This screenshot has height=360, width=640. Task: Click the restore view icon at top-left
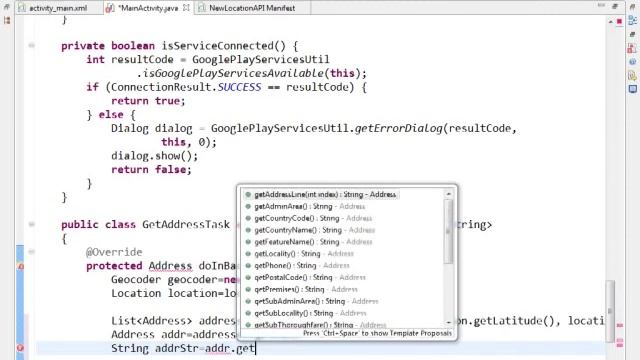click(x=7, y=7)
